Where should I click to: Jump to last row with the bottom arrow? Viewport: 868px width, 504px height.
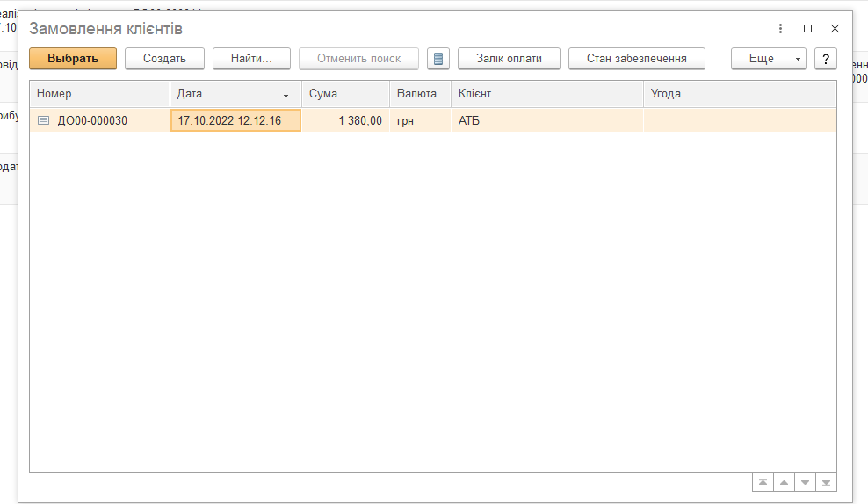click(826, 482)
